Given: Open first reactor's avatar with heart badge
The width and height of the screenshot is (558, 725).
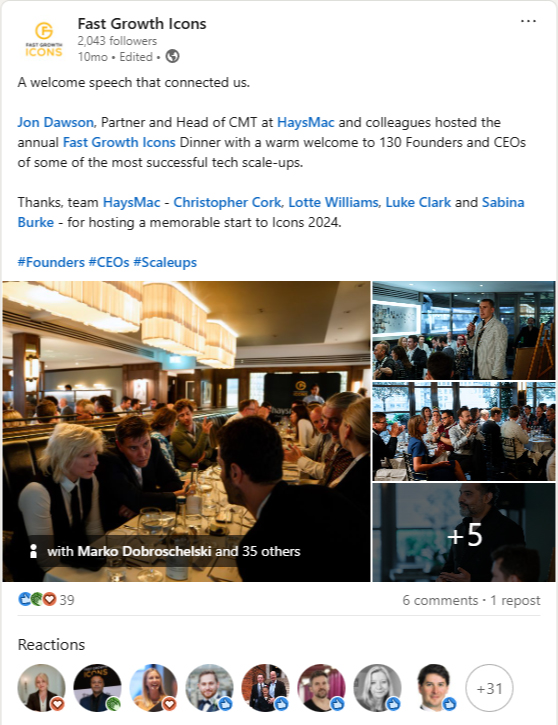Looking at the screenshot, I should pos(41,688).
